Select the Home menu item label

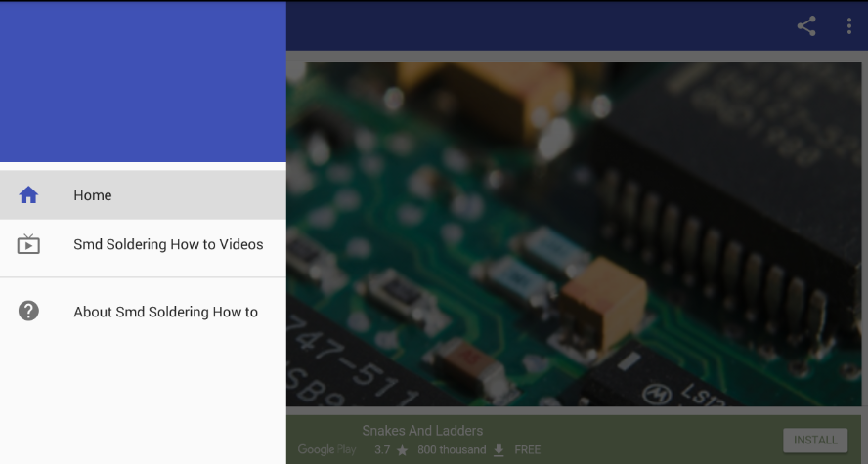pos(93,195)
